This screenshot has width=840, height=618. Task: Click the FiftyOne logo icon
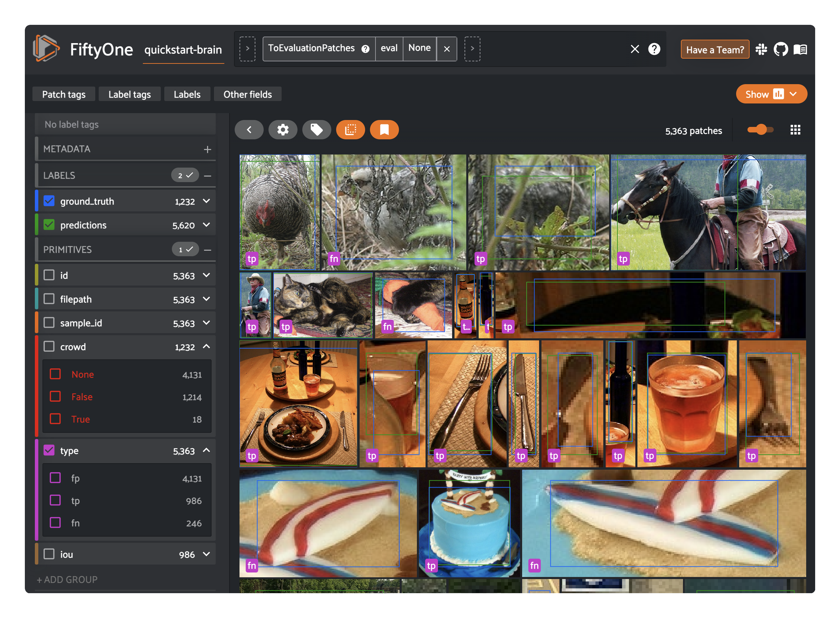(x=46, y=49)
